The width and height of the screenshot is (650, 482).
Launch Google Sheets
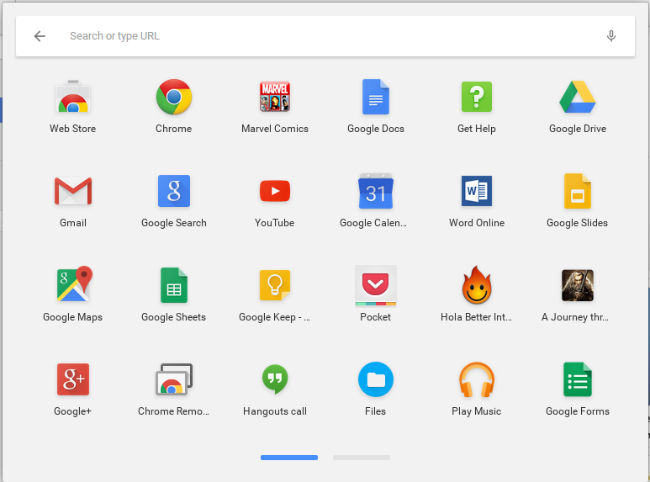tap(174, 285)
